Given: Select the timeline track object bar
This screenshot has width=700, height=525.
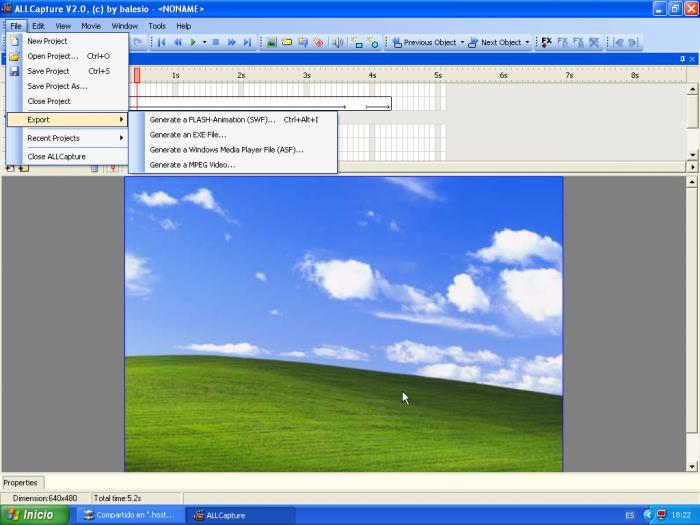Looking at the screenshot, I should click(260, 104).
